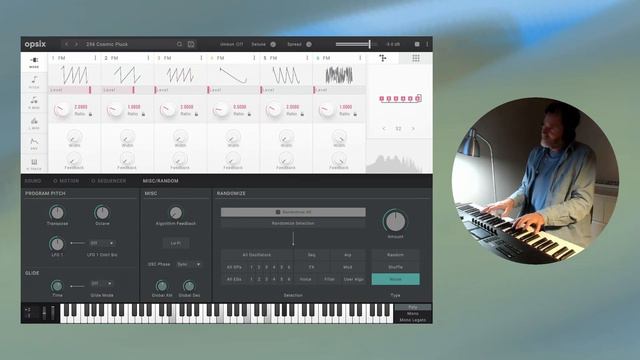Open operator 1 FM options menu

point(96,58)
